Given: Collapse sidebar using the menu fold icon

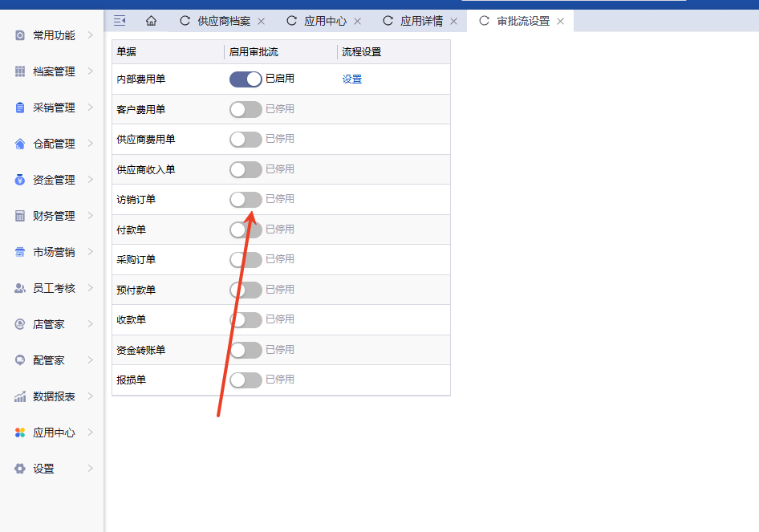Looking at the screenshot, I should pyautogui.click(x=120, y=21).
